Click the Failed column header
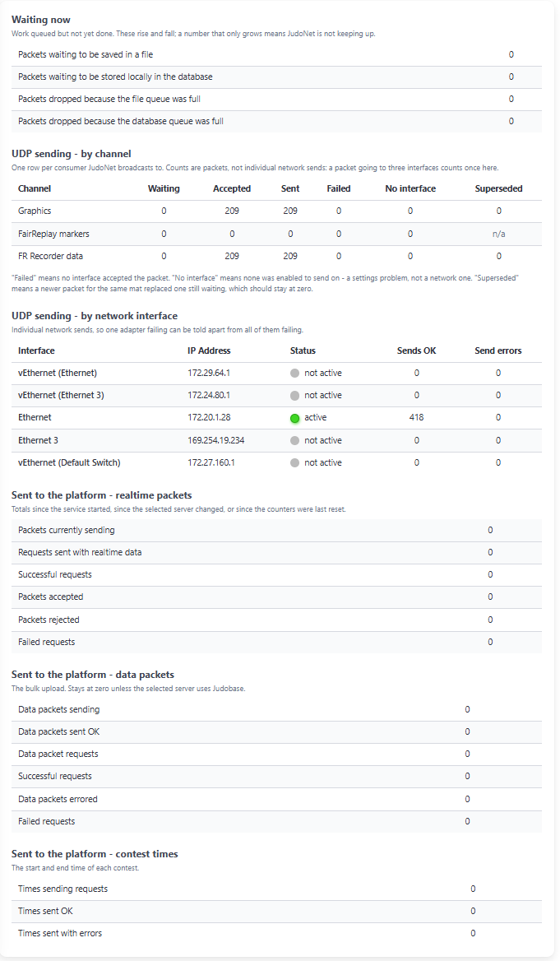Image resolution: width=560 pixels, height=961 pixels. click(339, 188)
